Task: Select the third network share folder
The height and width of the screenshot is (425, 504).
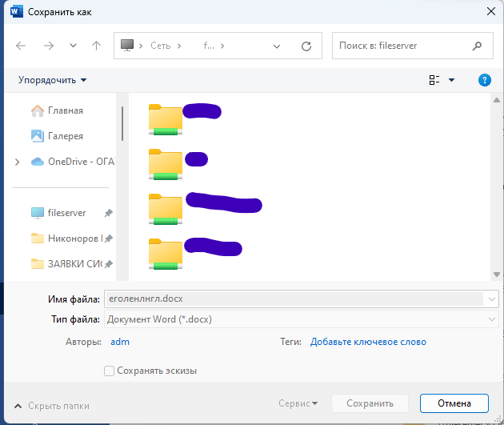Action: tap(166, 209)
